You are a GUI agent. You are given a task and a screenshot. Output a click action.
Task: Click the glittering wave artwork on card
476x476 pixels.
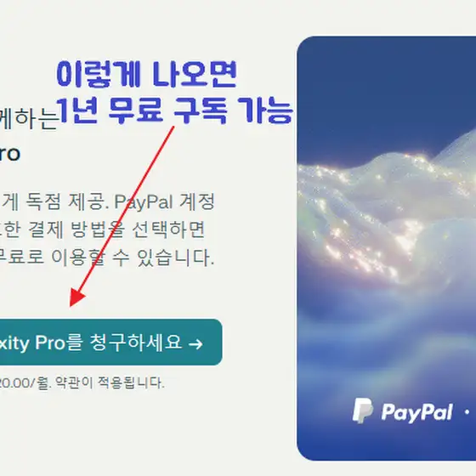(x=387, y=212)
